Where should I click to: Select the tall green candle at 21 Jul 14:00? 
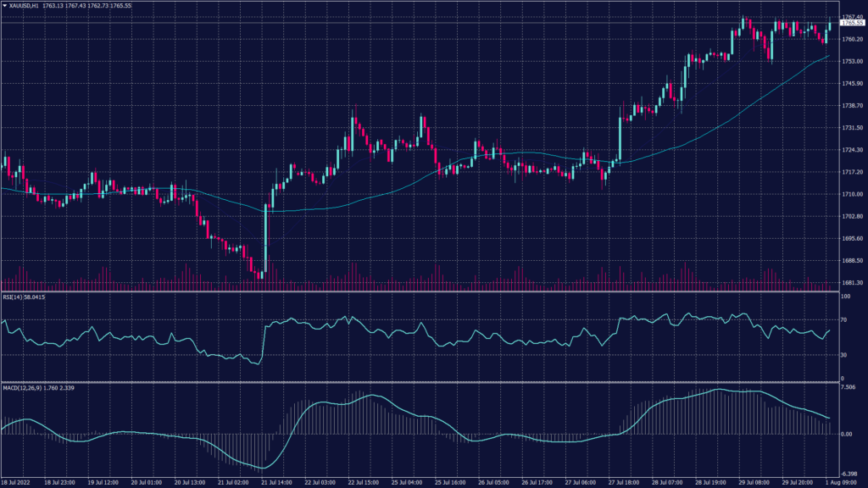coord(265,237)
